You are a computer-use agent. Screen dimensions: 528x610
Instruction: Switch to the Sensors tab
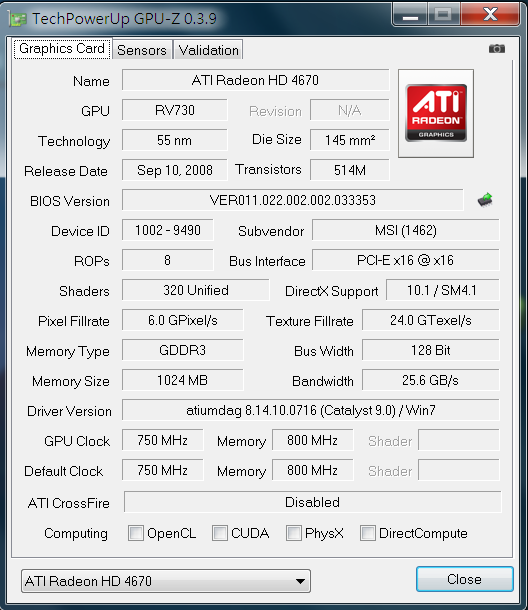tap(142, 50)
